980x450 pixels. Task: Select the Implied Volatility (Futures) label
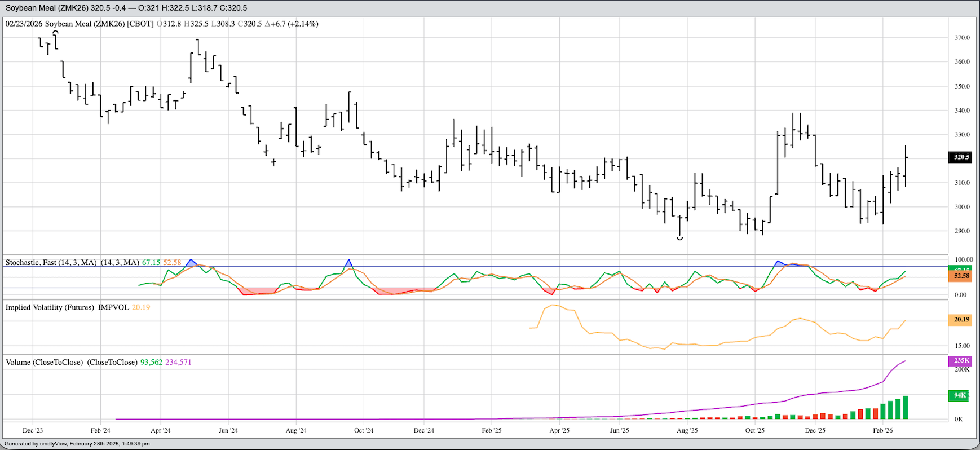50,307
